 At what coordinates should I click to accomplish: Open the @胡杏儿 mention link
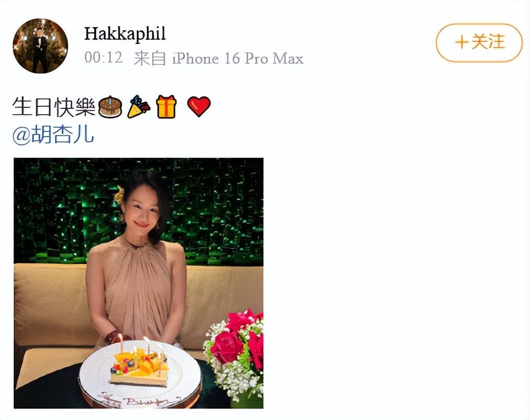click(x=53, y=134)
